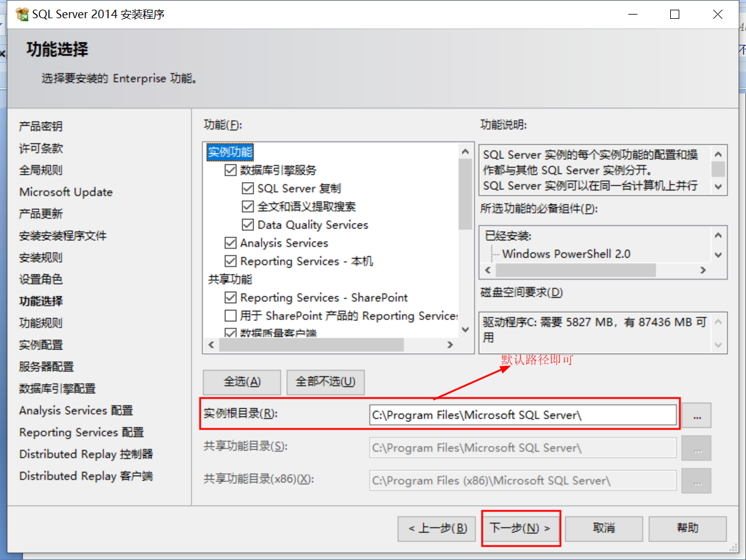
Task: Toggle Reporting Services - SharePoint checkbox
Action: [x=230, y=298]
